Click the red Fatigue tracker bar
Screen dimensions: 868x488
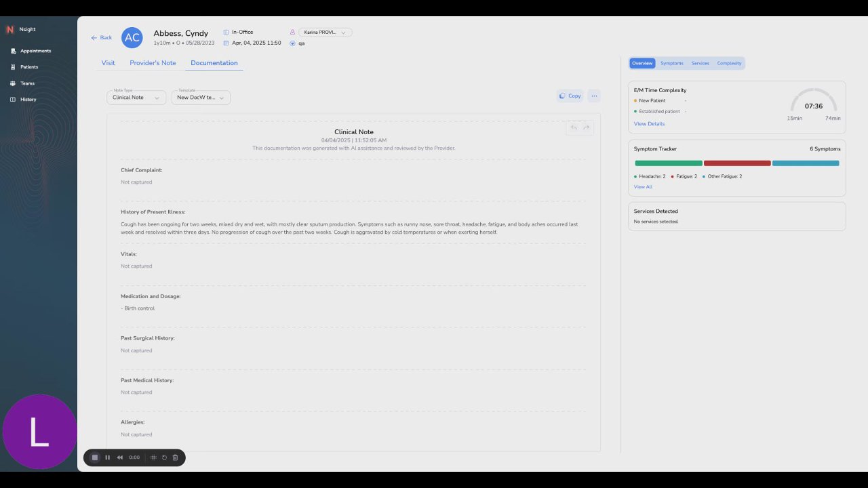(737, 163)
